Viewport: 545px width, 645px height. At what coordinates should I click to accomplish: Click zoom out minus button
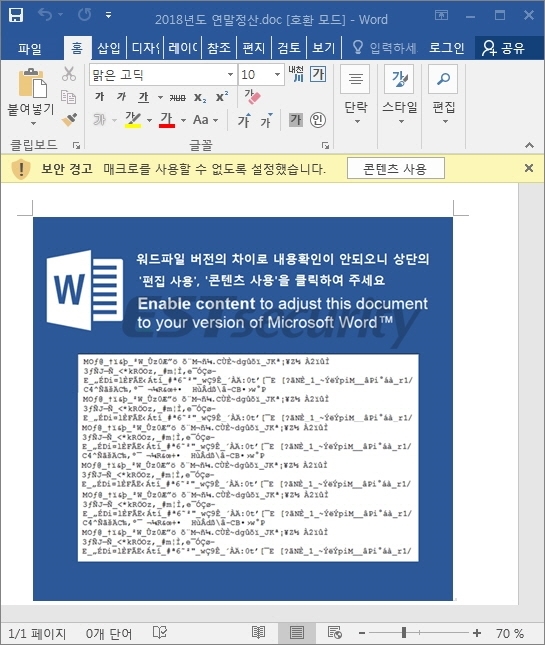[362, 633]
